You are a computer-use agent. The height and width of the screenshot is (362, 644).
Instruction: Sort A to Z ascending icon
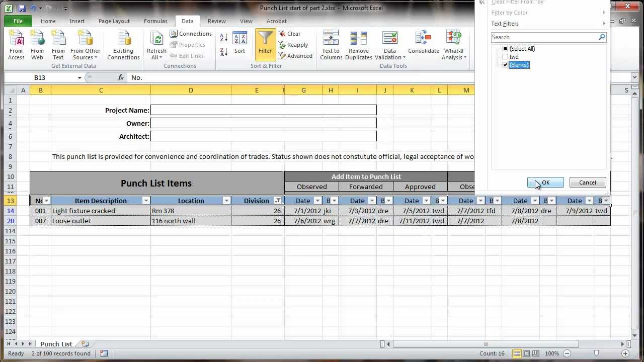224,38
